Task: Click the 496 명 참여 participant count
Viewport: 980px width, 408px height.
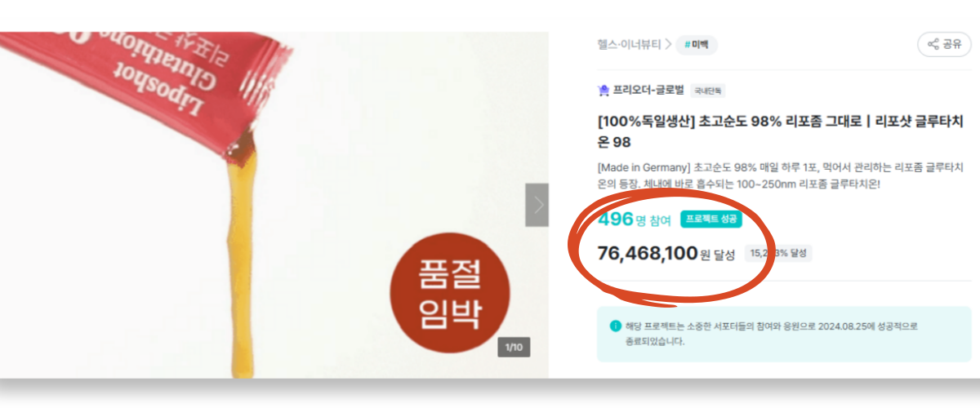Action: [635, 220]
